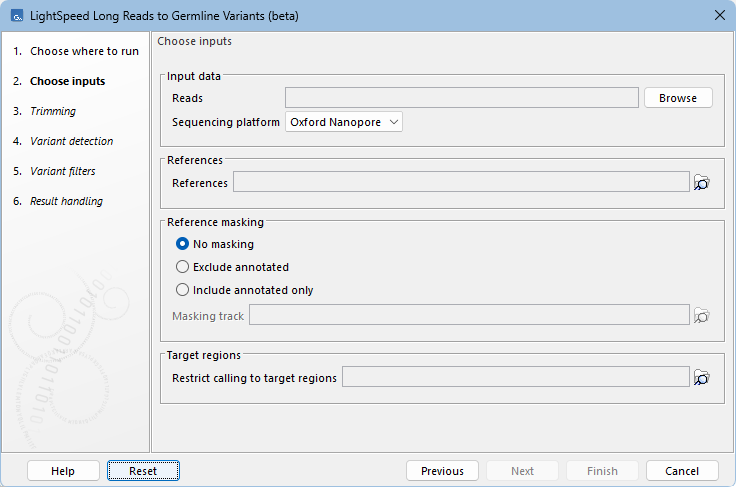Click the application icon in title bar

pos(17,16)
